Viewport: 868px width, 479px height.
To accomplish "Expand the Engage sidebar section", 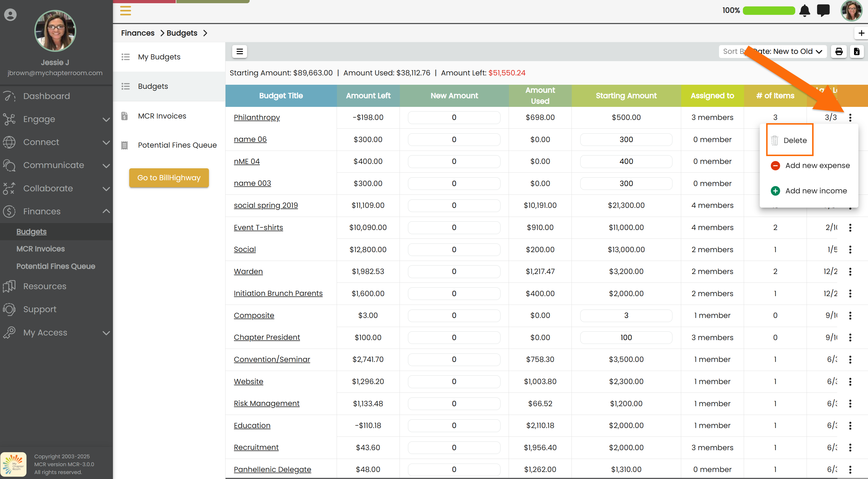I will click(x=106, y=119).
